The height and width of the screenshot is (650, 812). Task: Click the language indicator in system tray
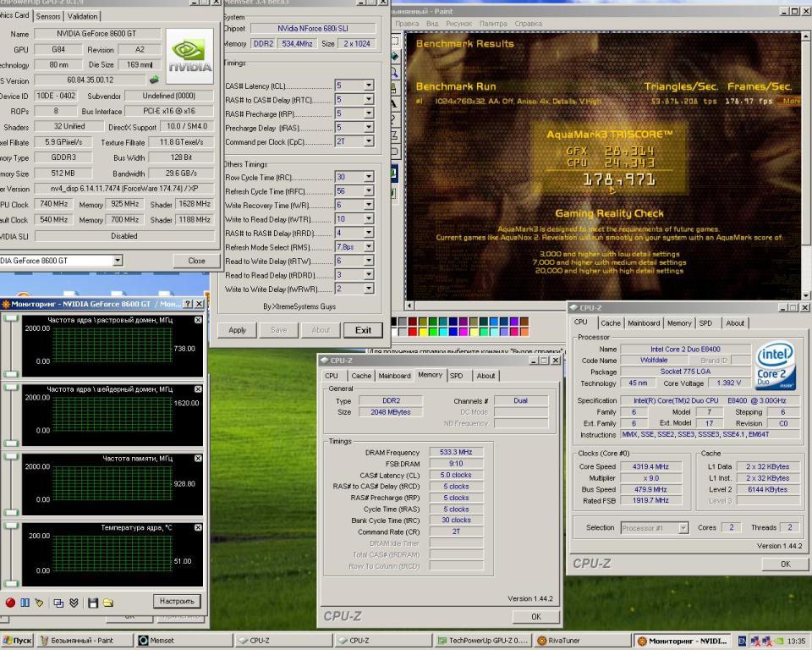(x=742, y=642)
